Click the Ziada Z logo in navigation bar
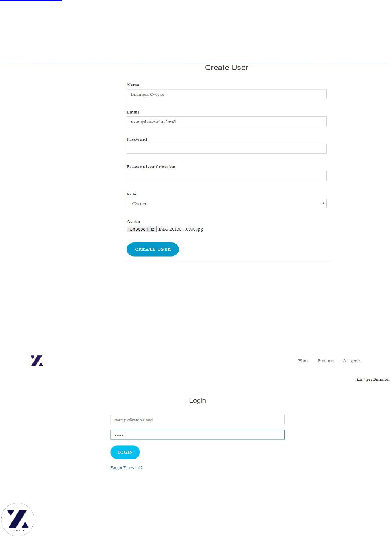This screenshot has width=392, height=536. point(37,361)
